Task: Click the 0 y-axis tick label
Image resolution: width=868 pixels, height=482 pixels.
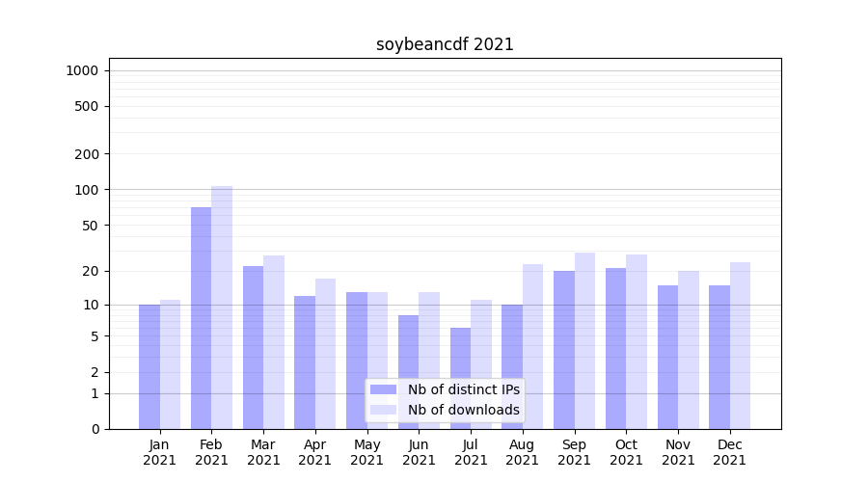Action: pos(95,429)
